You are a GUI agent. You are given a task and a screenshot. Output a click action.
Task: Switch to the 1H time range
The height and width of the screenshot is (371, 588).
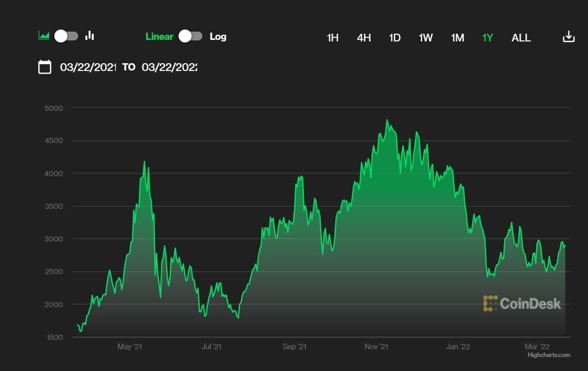(332, 38)
